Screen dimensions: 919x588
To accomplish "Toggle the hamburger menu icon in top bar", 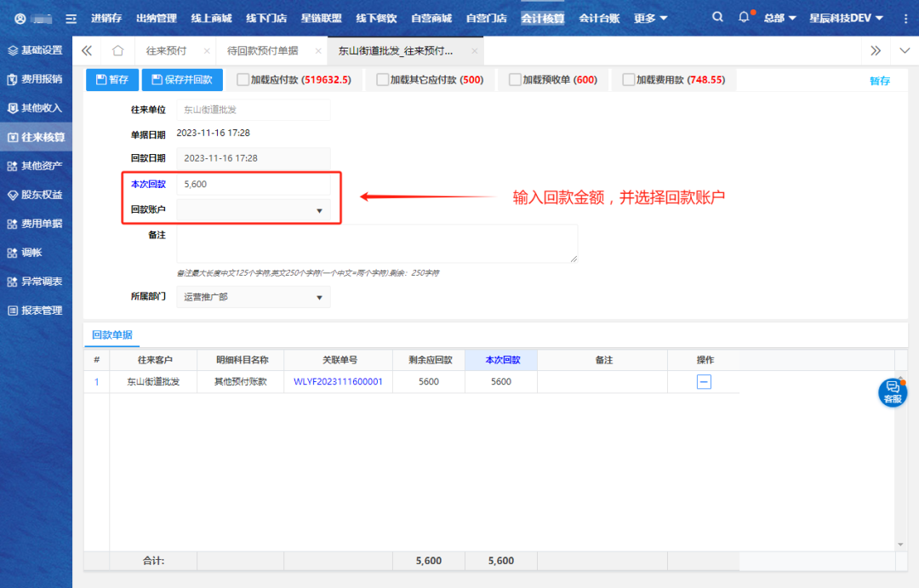I will click(x=71, y=18).
